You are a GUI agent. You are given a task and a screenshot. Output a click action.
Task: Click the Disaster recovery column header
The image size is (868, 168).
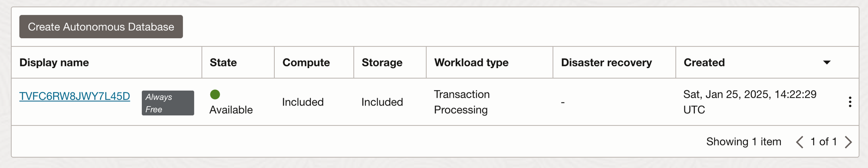(x=606, y=63)
